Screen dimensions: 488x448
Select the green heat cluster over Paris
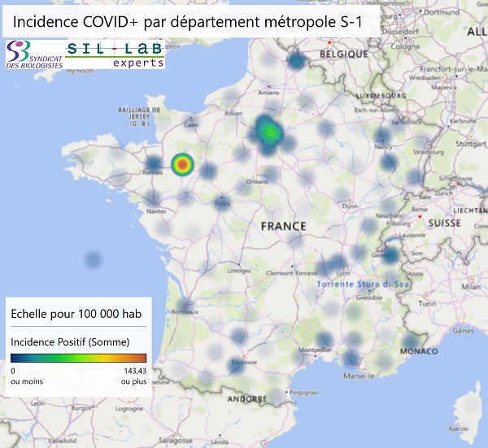pos(268,132)
